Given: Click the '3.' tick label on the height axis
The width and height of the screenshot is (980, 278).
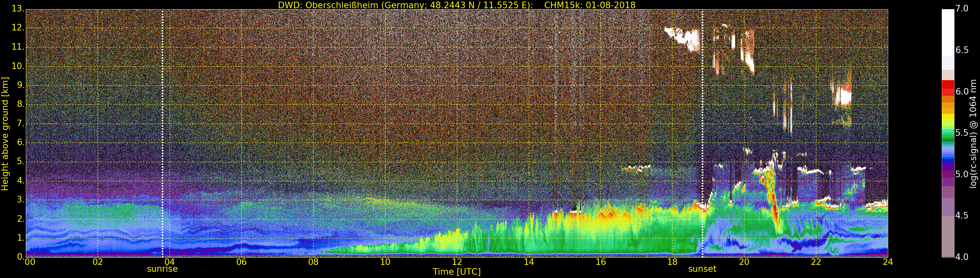Looking at the screenshot, I should (x=20, y=200).
